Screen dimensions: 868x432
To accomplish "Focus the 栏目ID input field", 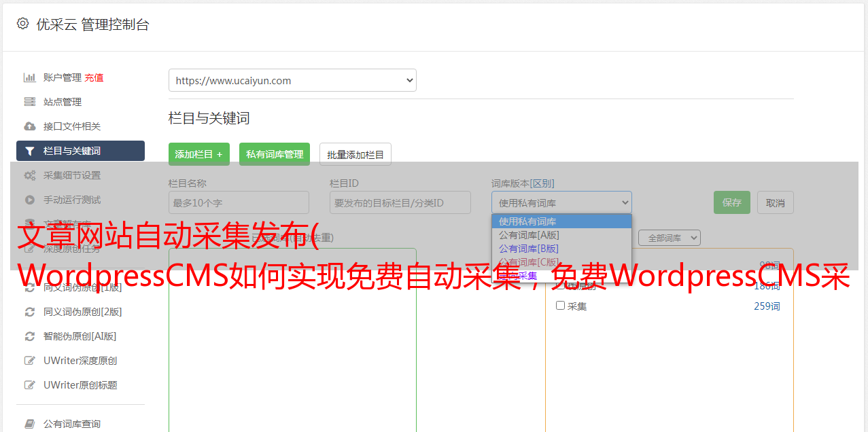I will point(400,202).
